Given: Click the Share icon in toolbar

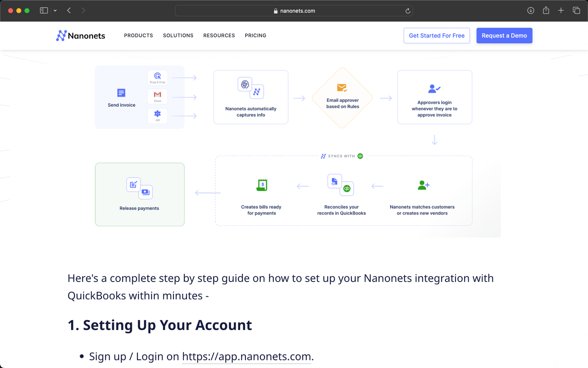Looking at the screenshot, I should (546, 11).
